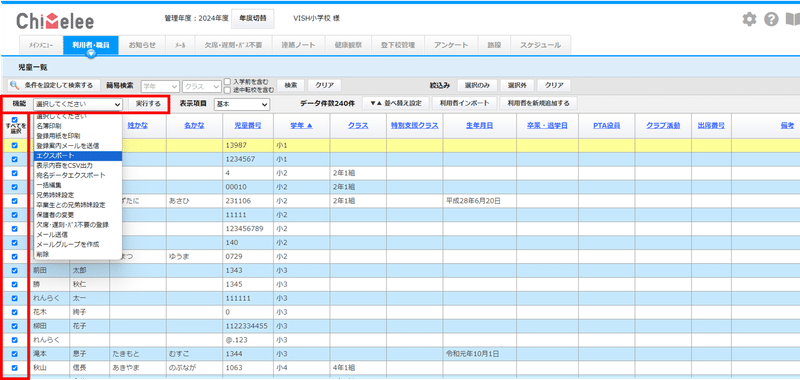This screenshot has height=380, width=800.
Task: Open the manual book icon
Action: pos(792,20)
